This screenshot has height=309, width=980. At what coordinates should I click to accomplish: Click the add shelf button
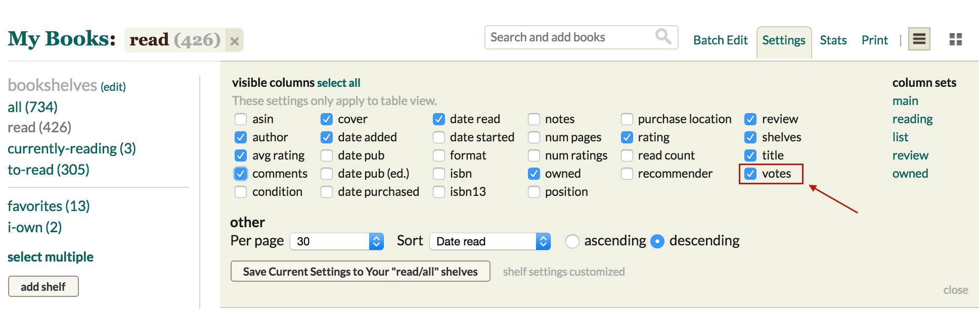[x=43, y=287]
